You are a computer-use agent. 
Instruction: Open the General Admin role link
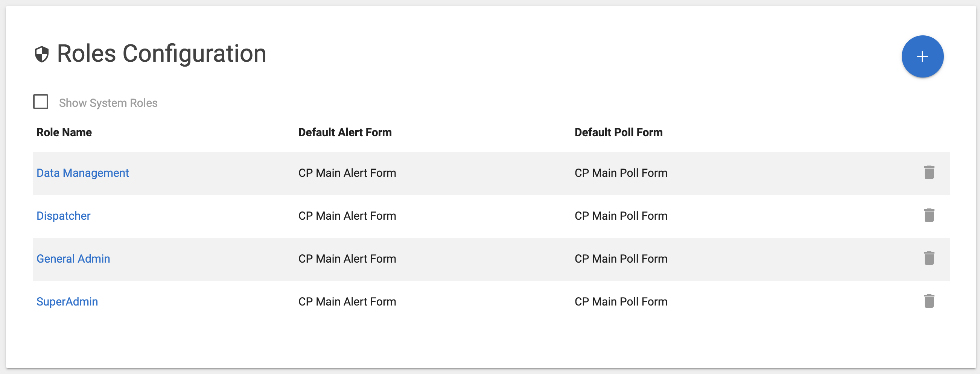pyautogui.click(x=73, y=259)
